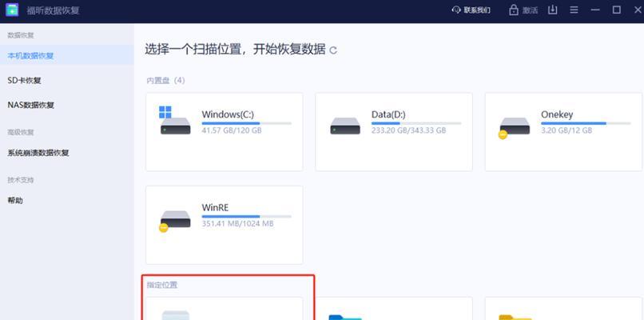Select the Onekey partition label

557,114
